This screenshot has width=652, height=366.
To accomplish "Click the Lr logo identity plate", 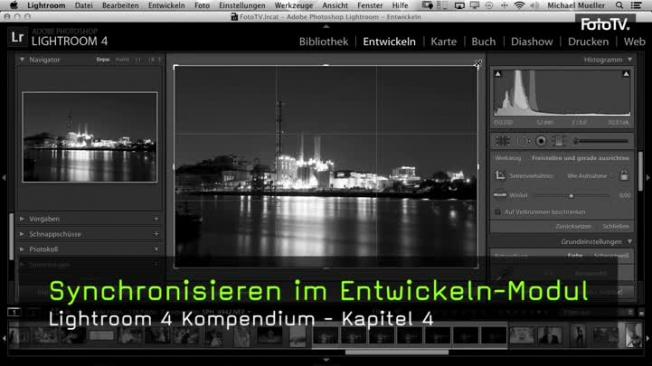I will [x=17, y=37].
